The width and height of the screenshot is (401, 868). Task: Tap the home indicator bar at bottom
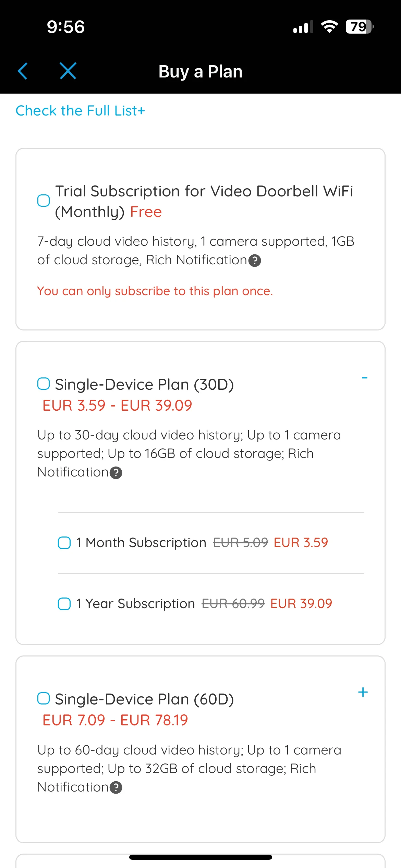200,857
